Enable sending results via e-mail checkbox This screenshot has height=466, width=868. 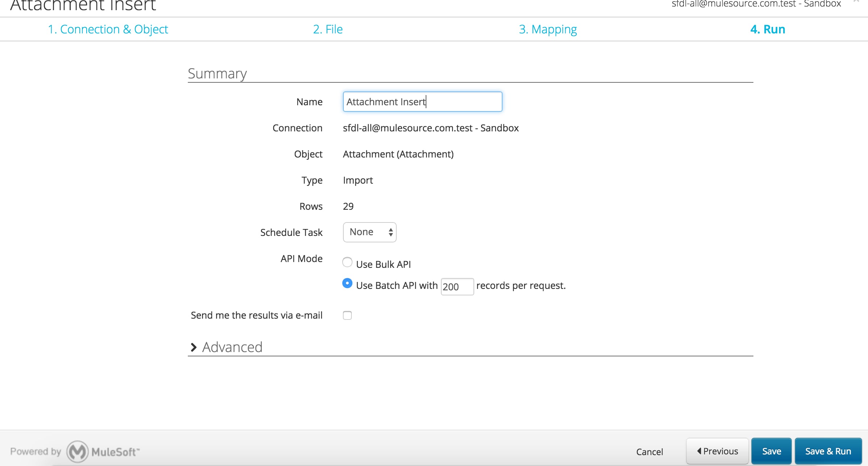click(x=347, y=315)
